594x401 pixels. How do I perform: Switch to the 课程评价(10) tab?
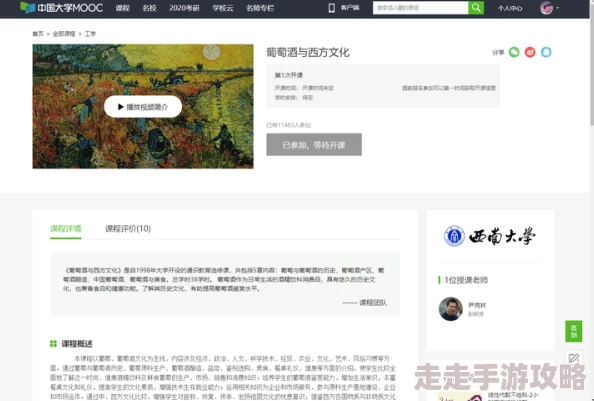pyautogui.click(x=128, y=229)
